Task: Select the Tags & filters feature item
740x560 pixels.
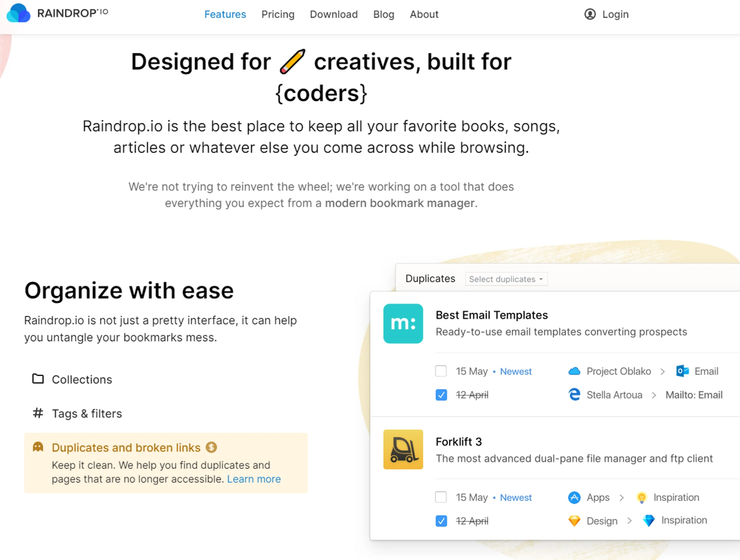Action: tap(166, 413)
